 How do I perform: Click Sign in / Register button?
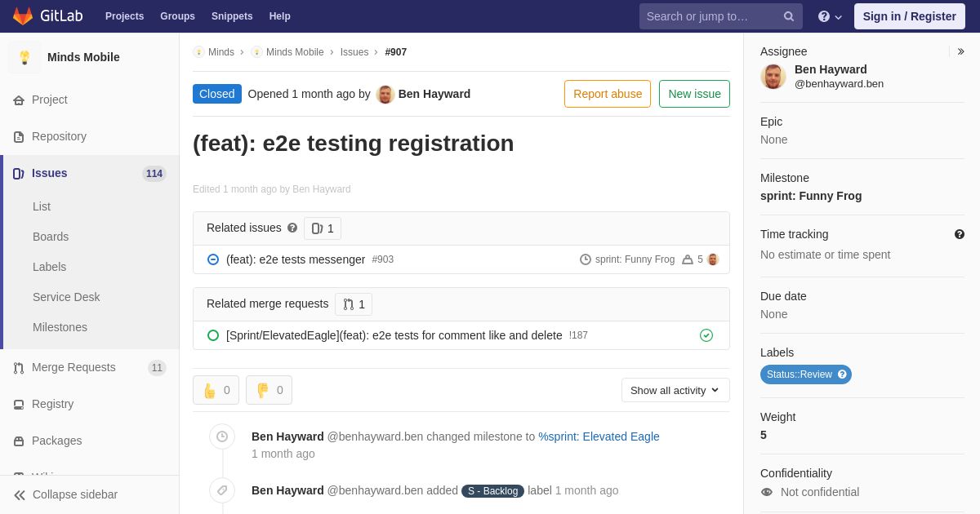click(x=910, y=16)
